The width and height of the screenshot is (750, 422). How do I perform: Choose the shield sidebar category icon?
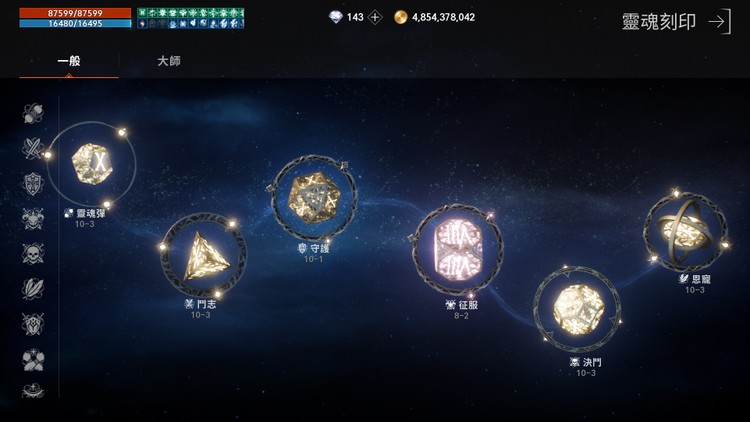33,184
